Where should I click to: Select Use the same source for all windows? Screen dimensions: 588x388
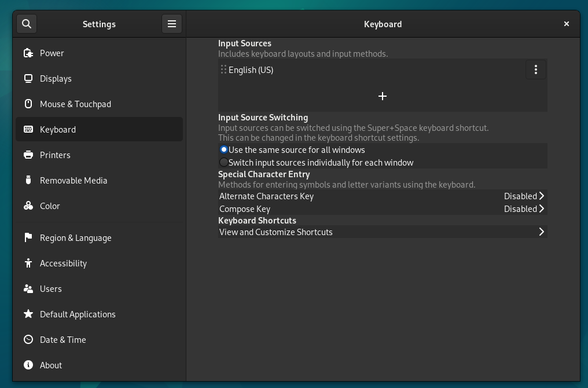224,150
